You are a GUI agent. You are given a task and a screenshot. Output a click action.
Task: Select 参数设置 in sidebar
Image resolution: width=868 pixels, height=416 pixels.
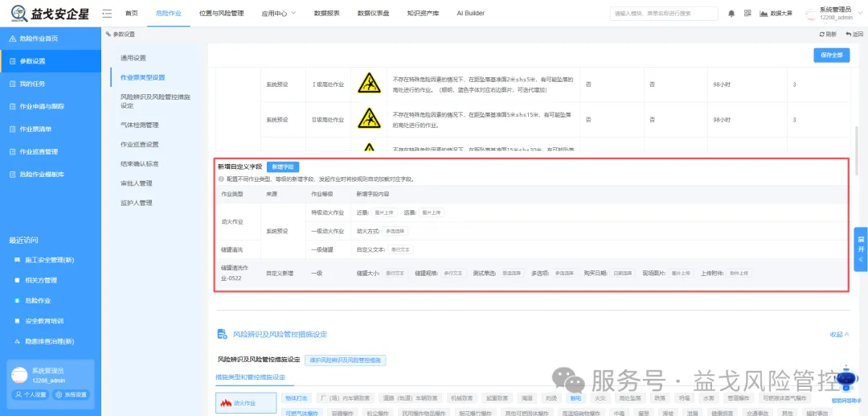(51, 61)
